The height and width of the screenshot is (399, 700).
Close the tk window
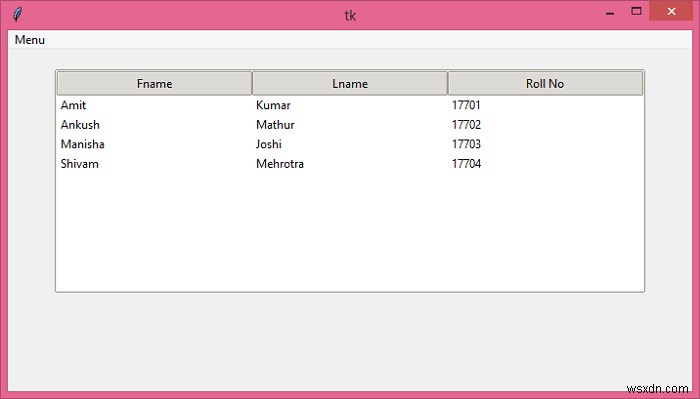coord(671,11)
